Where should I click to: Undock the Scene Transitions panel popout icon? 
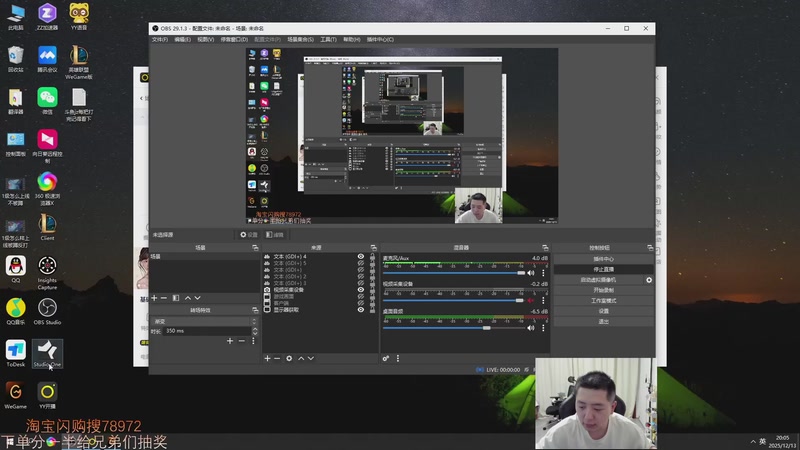(x=255, y=310)
